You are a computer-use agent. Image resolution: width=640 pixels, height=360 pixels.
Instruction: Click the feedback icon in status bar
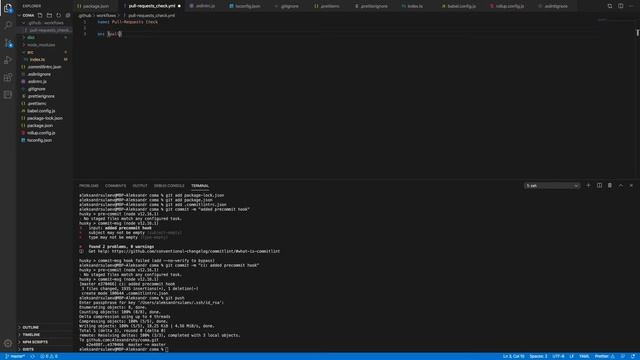pos(623,356)
